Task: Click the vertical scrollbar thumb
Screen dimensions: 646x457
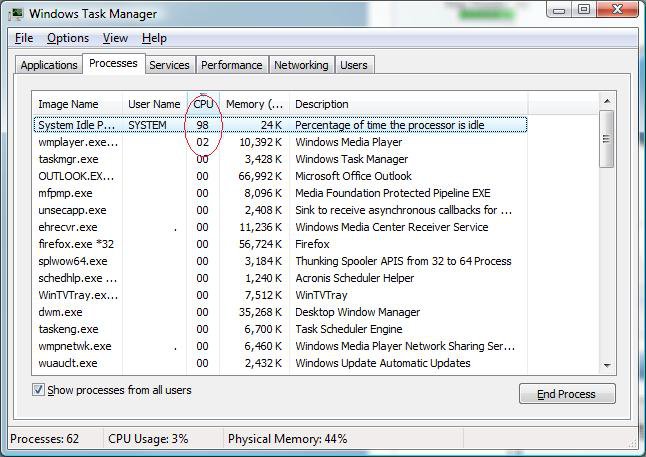Action: (x=606, y=139)
